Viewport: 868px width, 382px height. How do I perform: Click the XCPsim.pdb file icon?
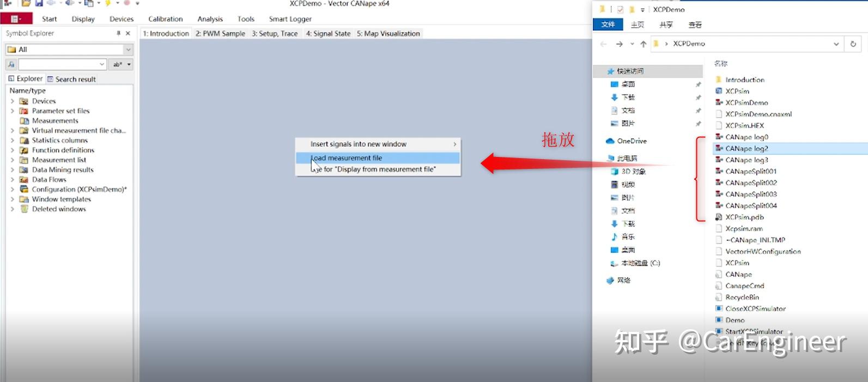coord(719,217)
